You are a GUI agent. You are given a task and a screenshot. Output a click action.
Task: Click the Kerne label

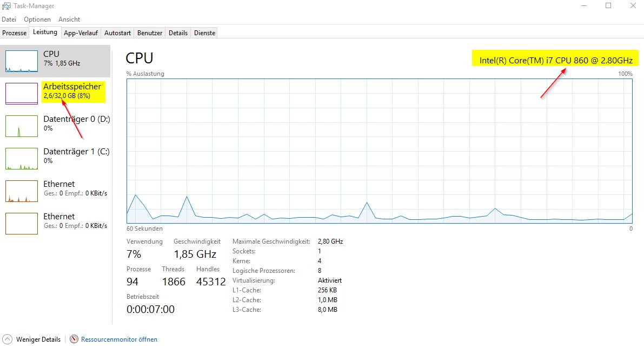[241, 261]
